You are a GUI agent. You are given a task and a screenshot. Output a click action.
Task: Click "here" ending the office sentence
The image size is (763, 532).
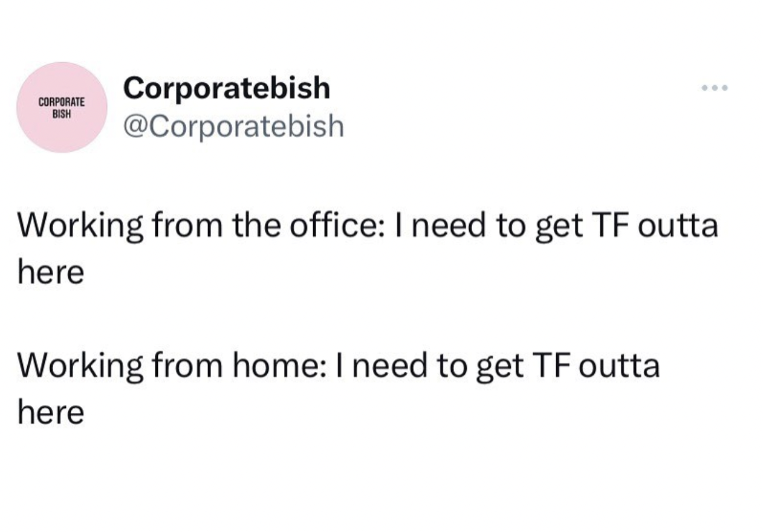51,273
